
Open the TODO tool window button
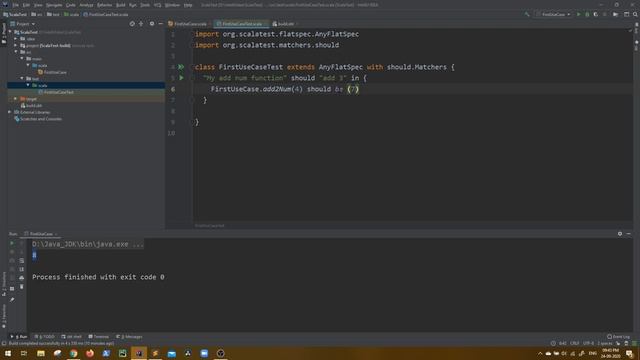pyautogui.click(x=44, y=337)
